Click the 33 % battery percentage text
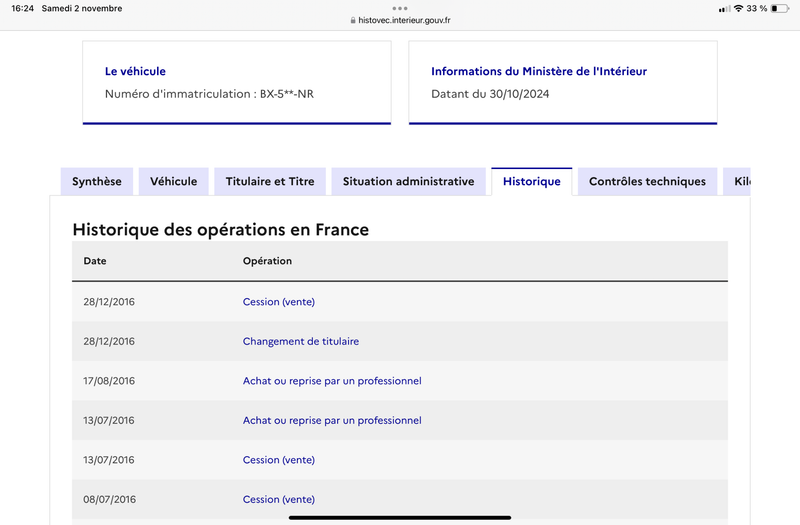 [757, 8]
